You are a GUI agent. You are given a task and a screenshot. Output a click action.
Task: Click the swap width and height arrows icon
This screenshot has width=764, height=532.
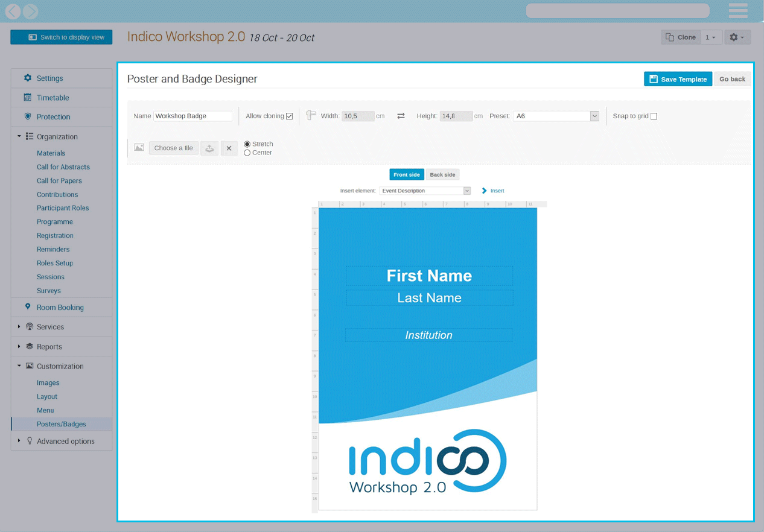pyautogui.click(x=401, y=116)
